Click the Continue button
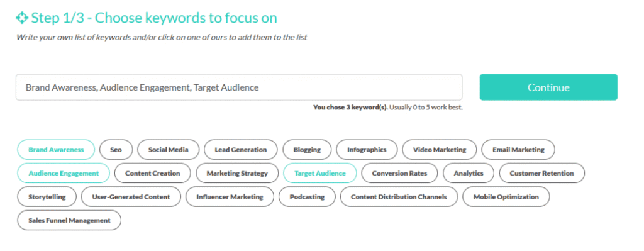 click(x=548, y=87)
